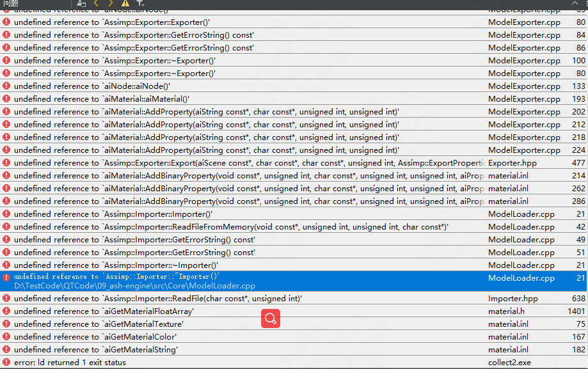The image size is (588, 369).
Task: Clear all issues with the broom icon
Action: [81, 4]
